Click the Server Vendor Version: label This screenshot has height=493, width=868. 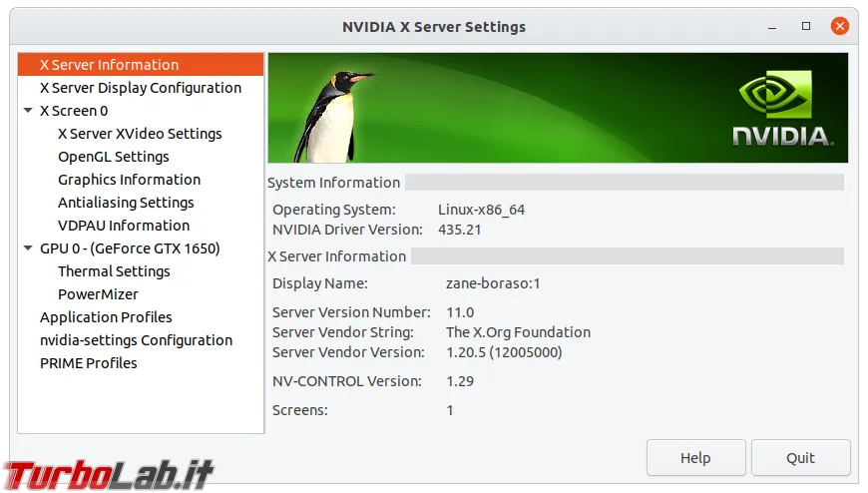[348, 352]
